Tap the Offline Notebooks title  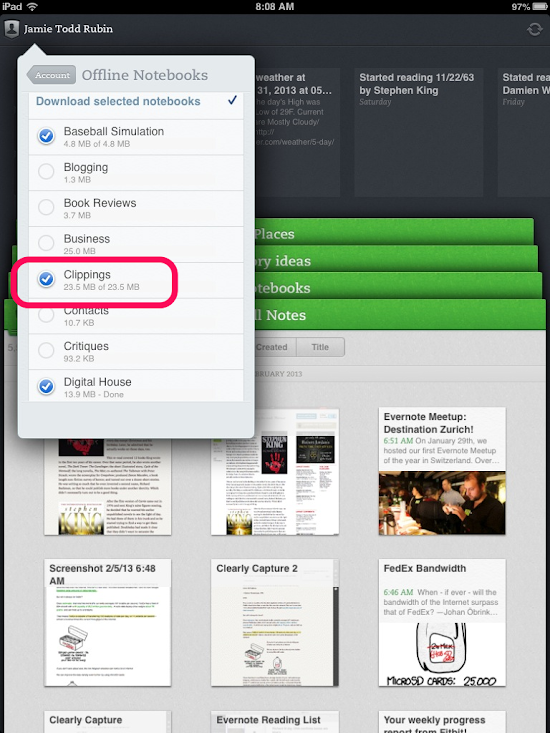pyautogui.click(x=145, y=75)
